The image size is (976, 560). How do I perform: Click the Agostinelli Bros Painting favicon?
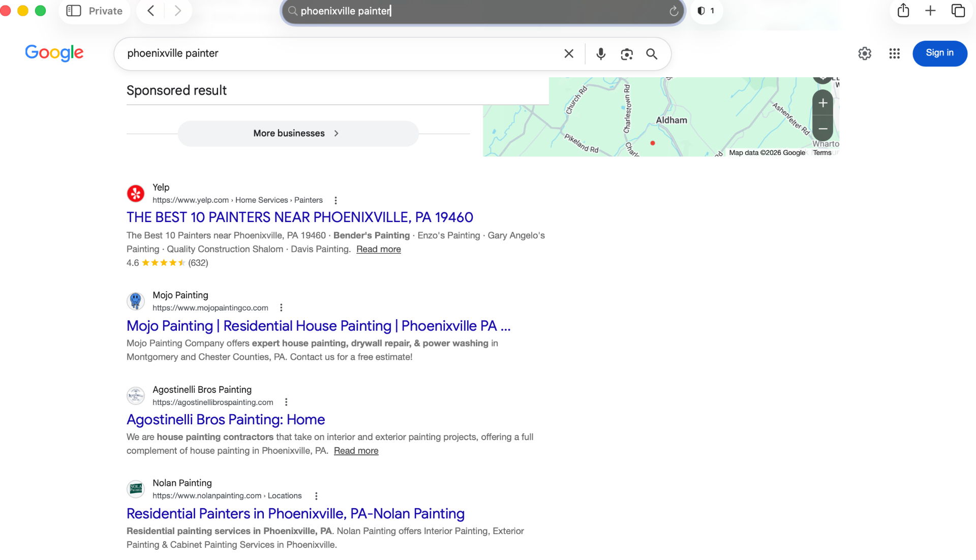[x=136, y=395]
